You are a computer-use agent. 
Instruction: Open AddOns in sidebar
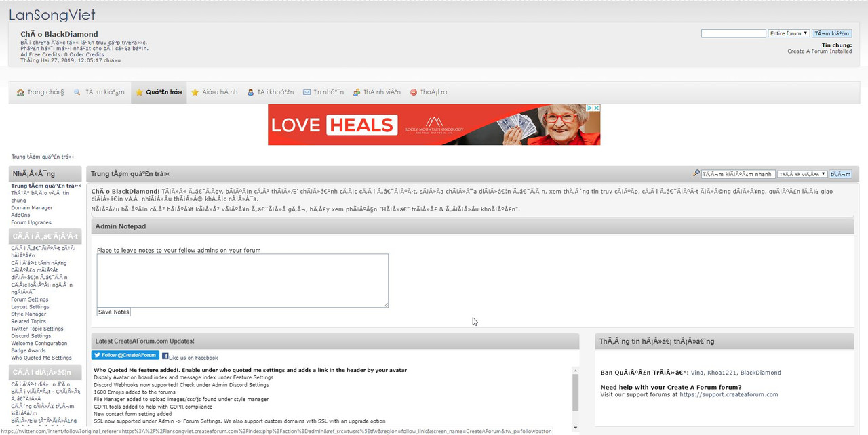coord(20,215)
